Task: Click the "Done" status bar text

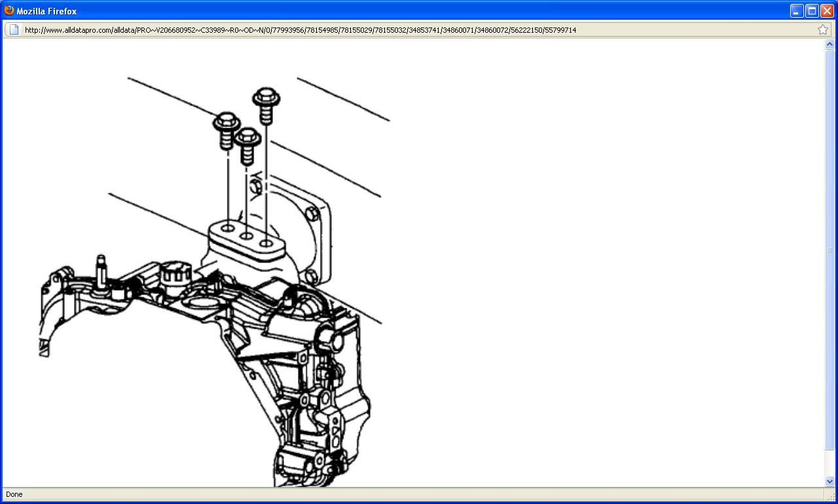Action: point(14,494)
